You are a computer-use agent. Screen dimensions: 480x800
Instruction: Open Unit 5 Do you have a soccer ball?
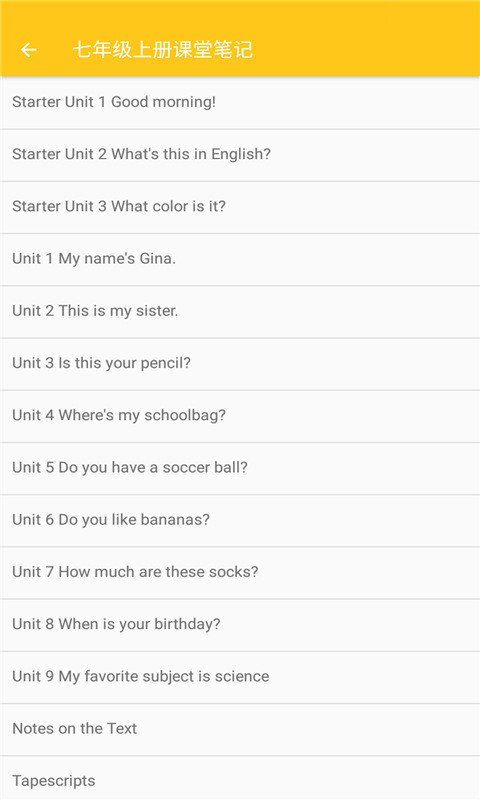coord(240,468)
